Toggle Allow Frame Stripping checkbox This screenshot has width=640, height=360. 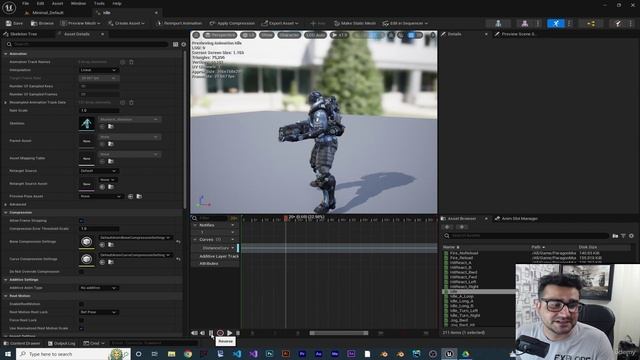click(81, 220)
